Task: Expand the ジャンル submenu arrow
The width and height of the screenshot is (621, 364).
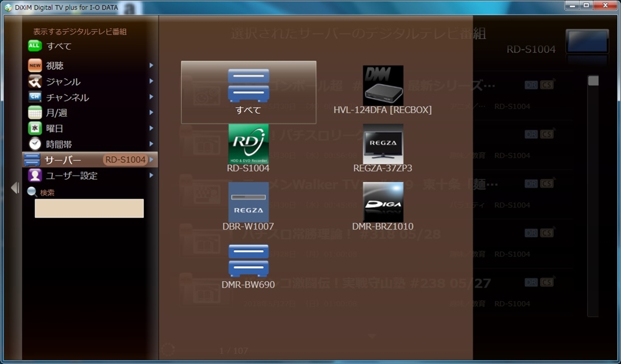Action: click(151, 81)
